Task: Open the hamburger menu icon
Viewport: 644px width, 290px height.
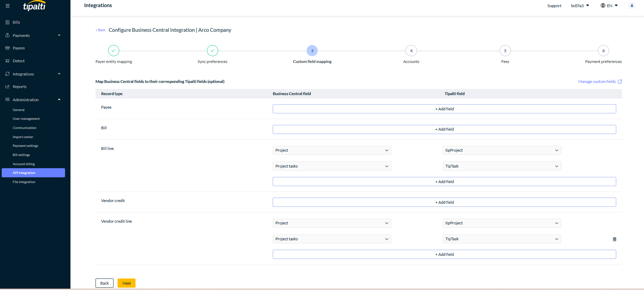Action: point(7,6)
